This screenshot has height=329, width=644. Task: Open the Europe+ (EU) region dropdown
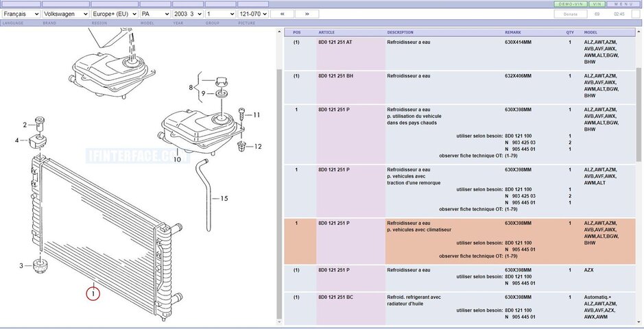[115, 14]
